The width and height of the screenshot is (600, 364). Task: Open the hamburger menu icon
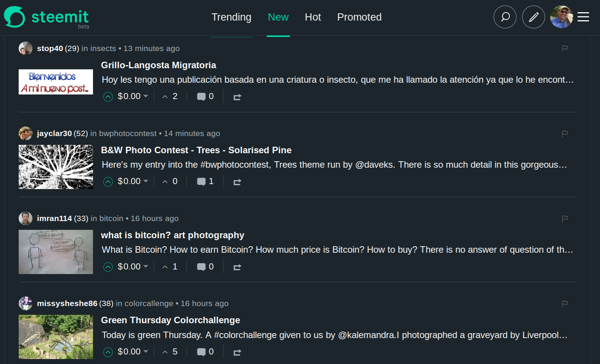click(x=583, y=17)
